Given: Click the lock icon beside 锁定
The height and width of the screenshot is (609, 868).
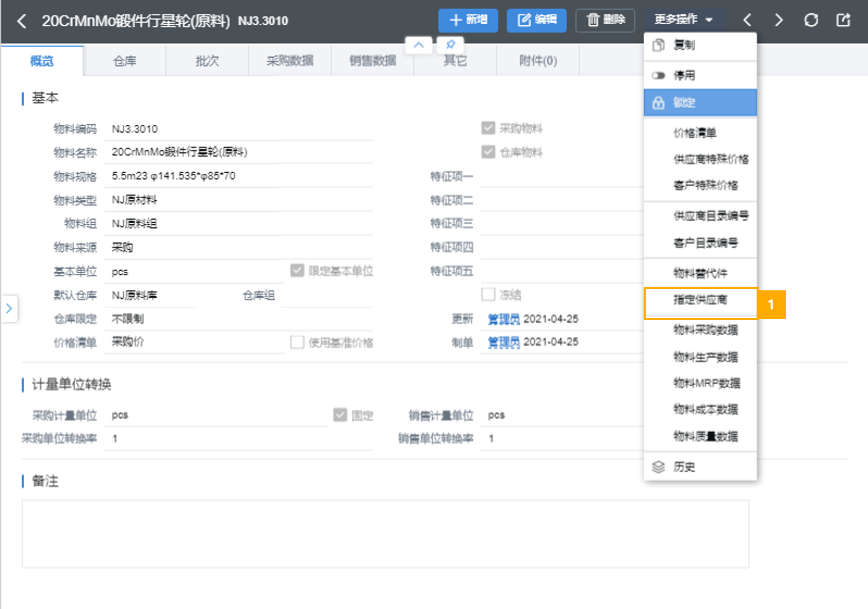Looking at the screenshot, I should [659, 103].
